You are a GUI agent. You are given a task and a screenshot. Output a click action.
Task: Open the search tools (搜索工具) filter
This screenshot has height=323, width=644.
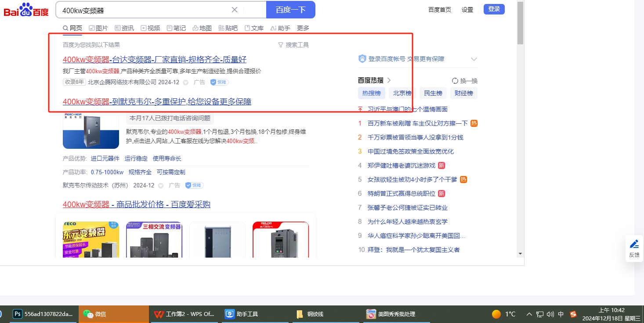(x=293, y=45)
